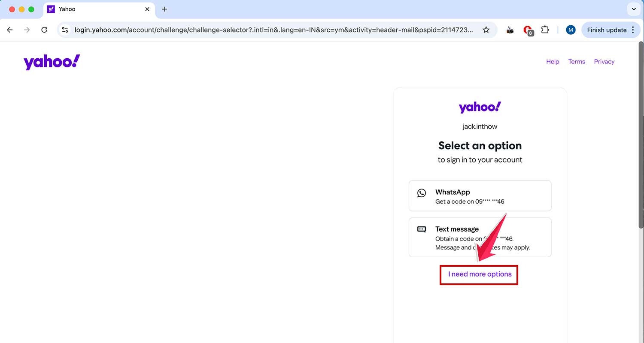Click I need more options

coord(479,274)
